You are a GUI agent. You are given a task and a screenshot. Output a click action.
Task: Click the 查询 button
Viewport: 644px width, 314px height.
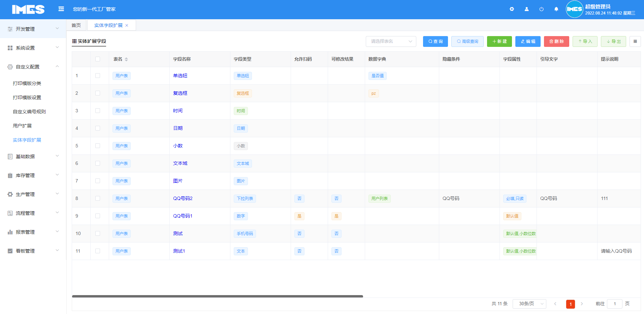click(436, 41)
